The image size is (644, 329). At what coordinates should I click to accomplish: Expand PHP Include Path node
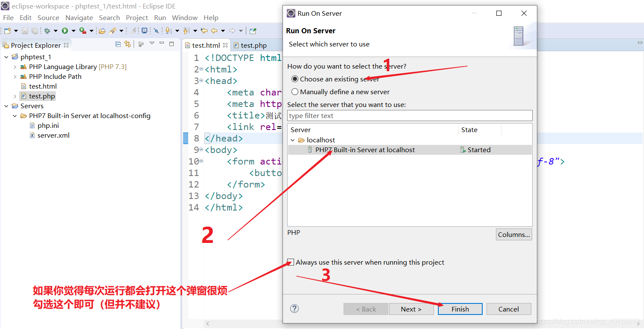click(15, 76)
